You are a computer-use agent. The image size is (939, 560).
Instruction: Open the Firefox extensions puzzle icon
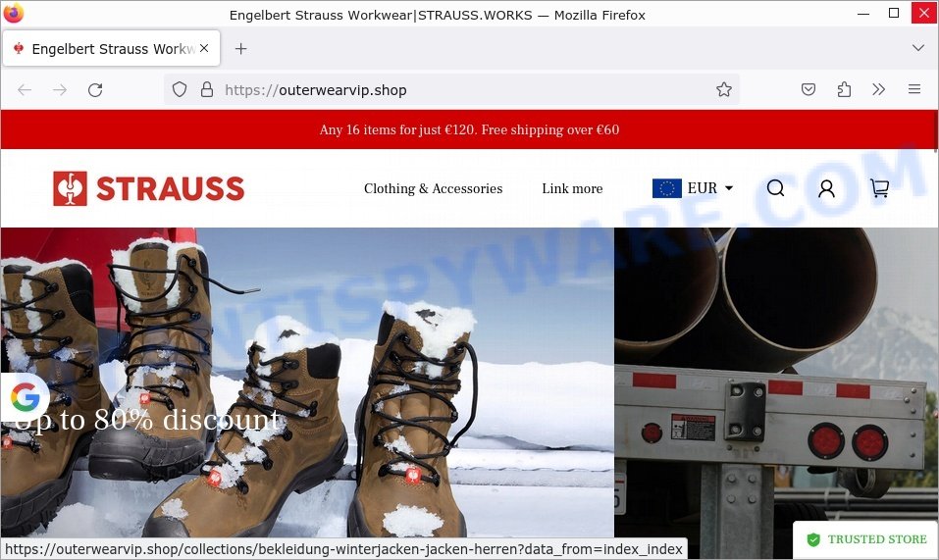tap(844, 90)
